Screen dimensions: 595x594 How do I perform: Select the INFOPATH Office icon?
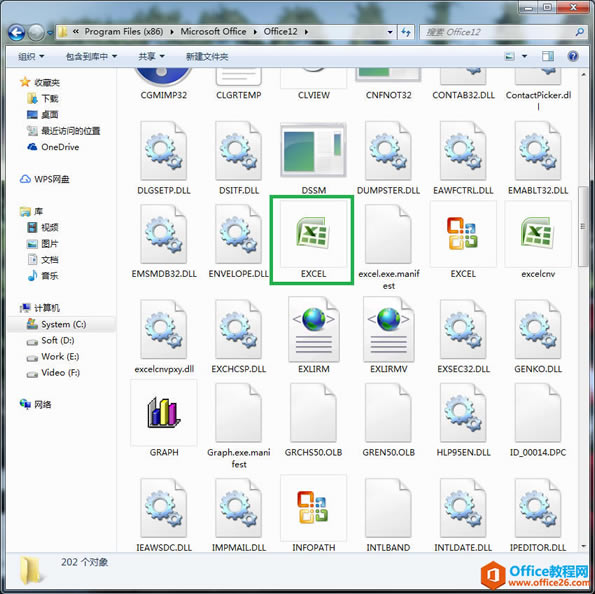pyautogui.click(x=313, y=507)
